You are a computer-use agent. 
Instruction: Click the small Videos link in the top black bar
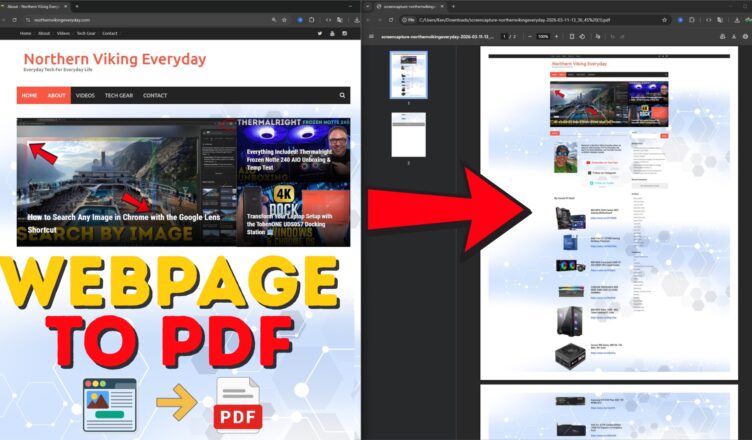click(x=63, y=34)
